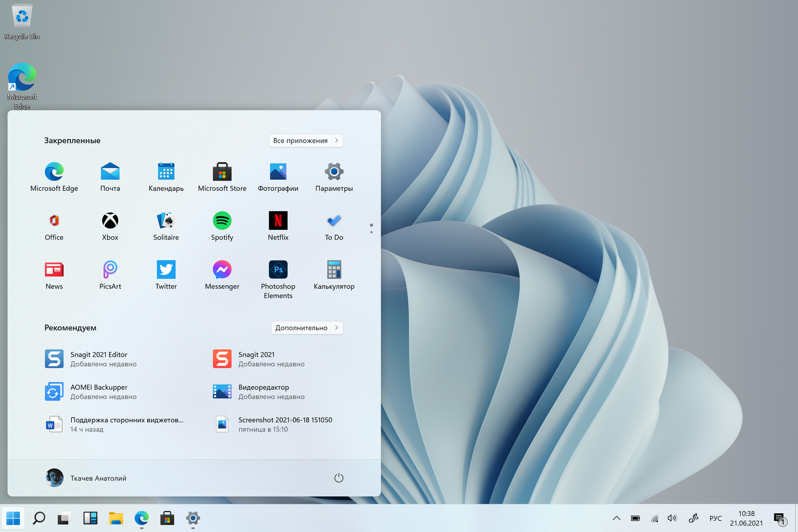
Task: Launch the Office app
Action: 54,226
